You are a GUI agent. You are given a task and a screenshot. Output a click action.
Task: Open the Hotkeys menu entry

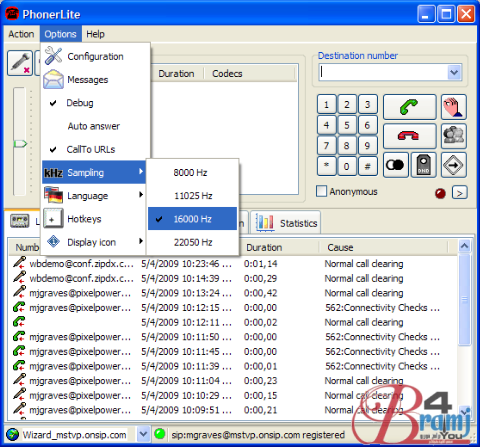(x=95, y=219)
